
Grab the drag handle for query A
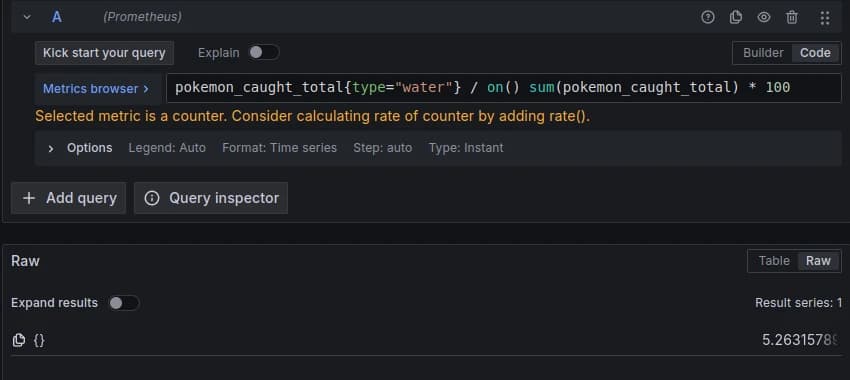click(825, 18)
